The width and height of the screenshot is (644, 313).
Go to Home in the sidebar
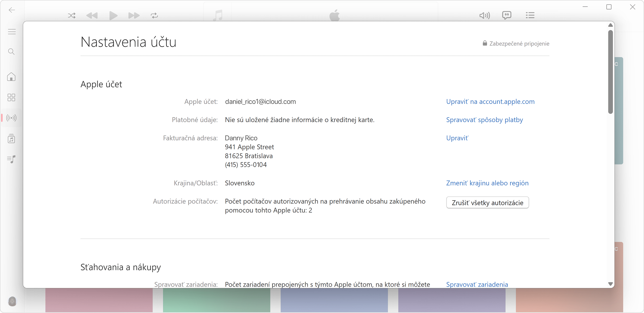11,77
